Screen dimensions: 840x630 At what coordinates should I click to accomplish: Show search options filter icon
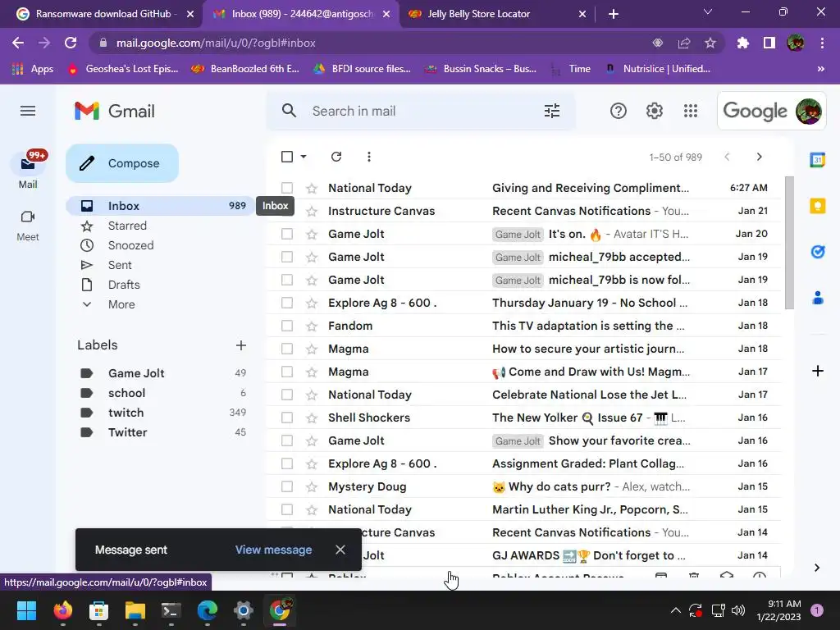pos(552,111)
